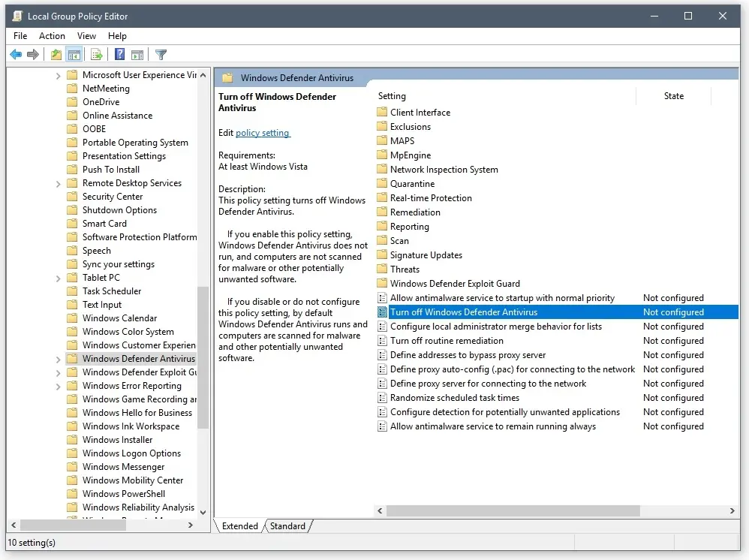The height and width of the screenshot is (560, 749).
Task: Click the Forward arrow in the toolbar
Action: 33,55
